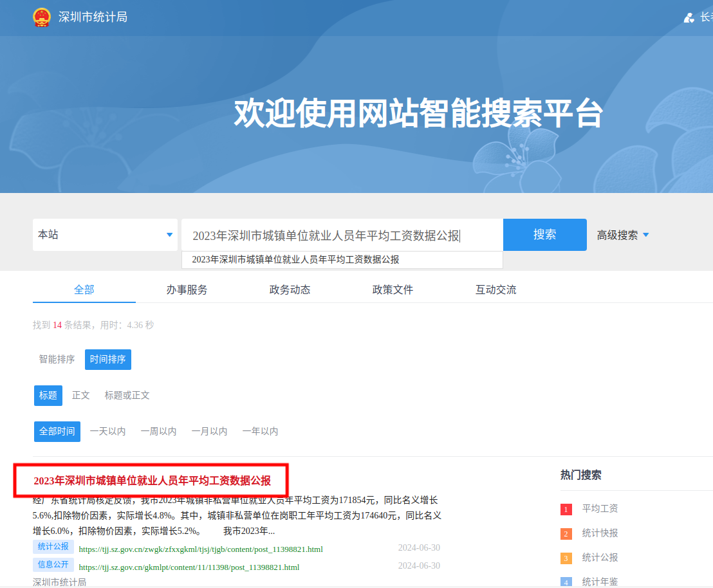Open the result titled 2023年深圳市城镇单位就业人员年平均工资数据公报
Screen dimensions: 713x588
tap(153, 481)
